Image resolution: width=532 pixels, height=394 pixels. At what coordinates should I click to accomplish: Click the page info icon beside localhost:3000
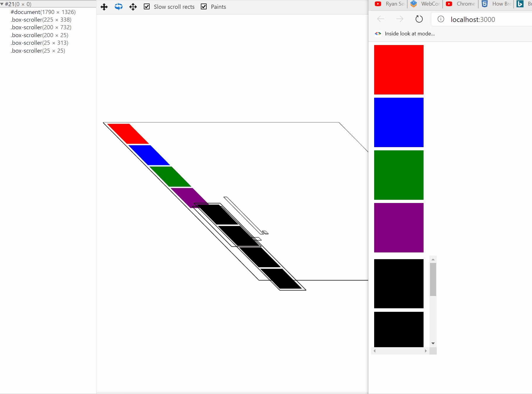coord(441,19)
